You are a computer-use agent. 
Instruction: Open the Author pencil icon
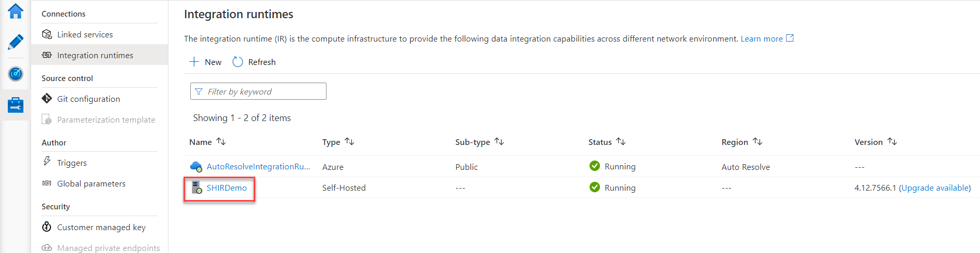coord(16,42)
